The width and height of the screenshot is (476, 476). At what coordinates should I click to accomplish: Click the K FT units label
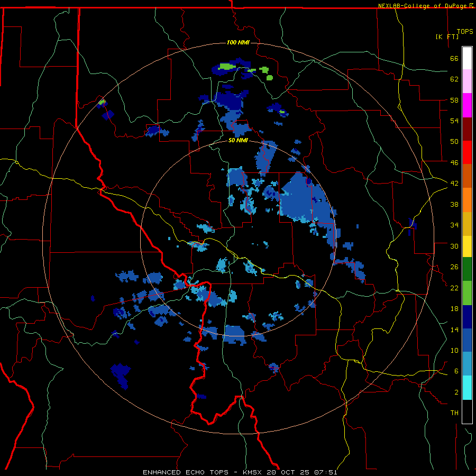[x=447, y=36]
